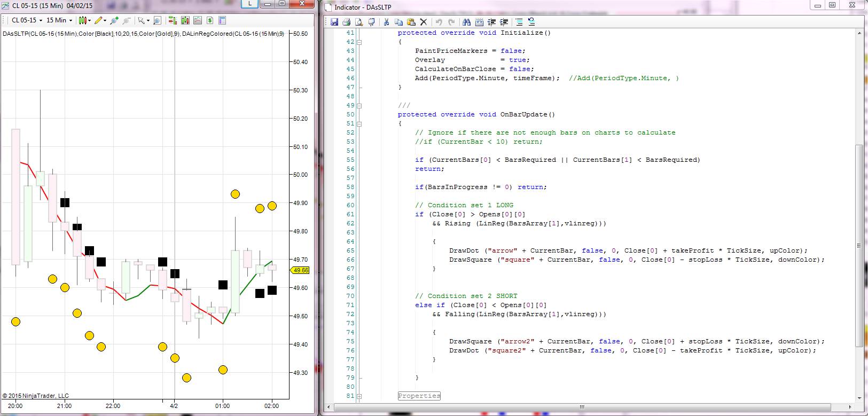This screenshot has width=868, height=416.
Task: Click the 49.66 current price marker
Action: (x=301, y=270)
